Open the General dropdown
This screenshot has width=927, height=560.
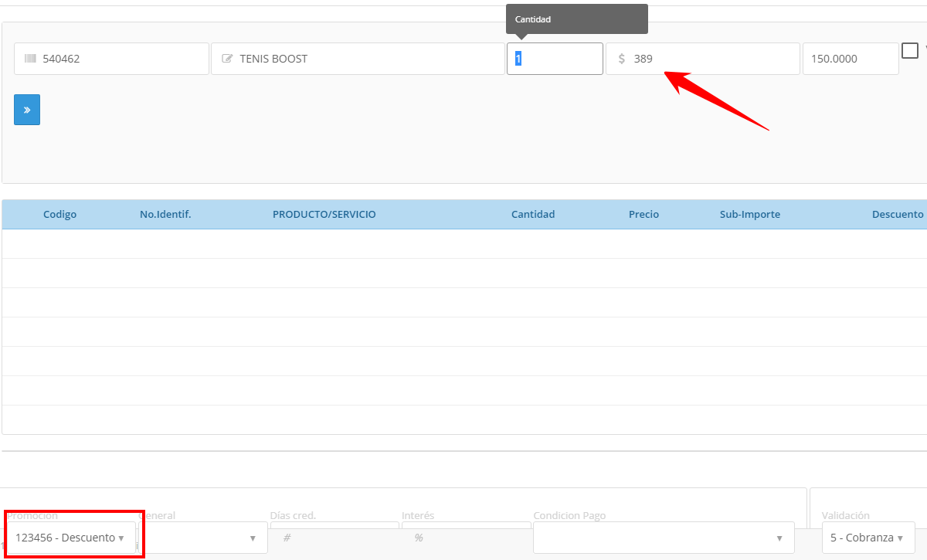[x=203, y=538]
